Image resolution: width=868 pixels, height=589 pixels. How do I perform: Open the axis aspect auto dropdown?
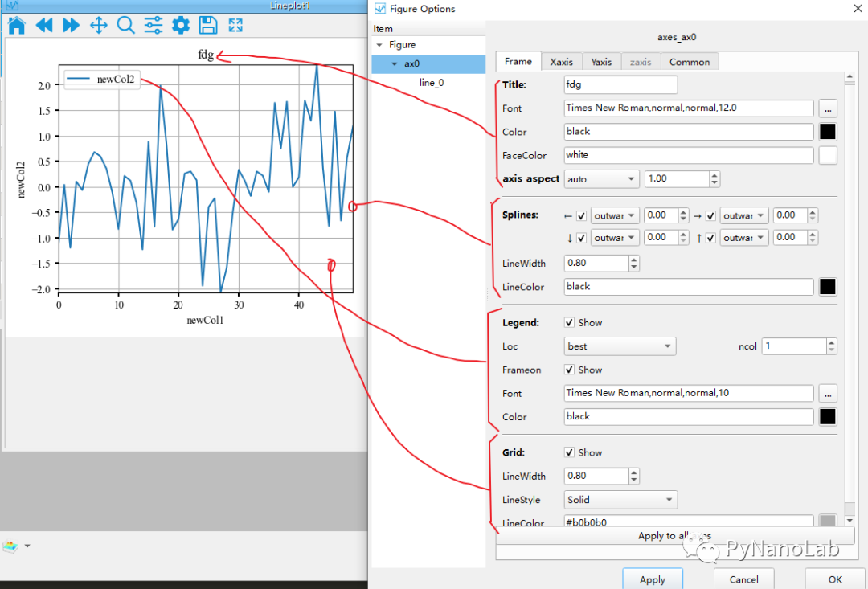click(x=601, y=179)
